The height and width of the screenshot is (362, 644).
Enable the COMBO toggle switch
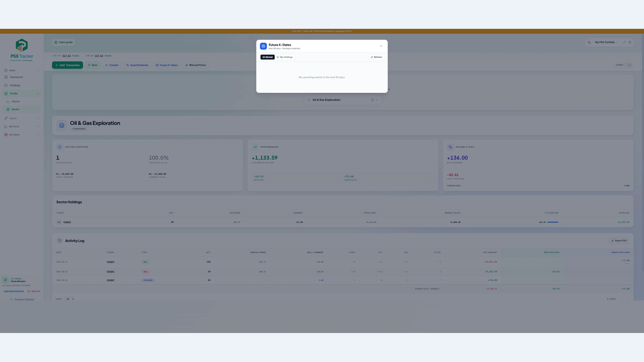(628, 65)
